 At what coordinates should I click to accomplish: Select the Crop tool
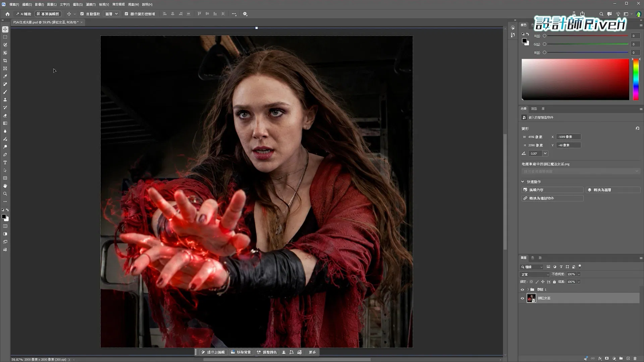click(x=5, y=61)
